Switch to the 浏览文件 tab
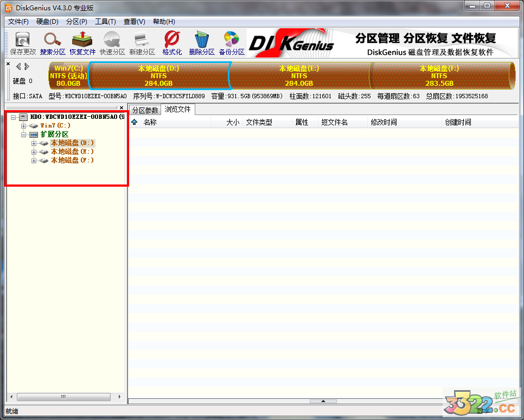 tap(178, 110)
